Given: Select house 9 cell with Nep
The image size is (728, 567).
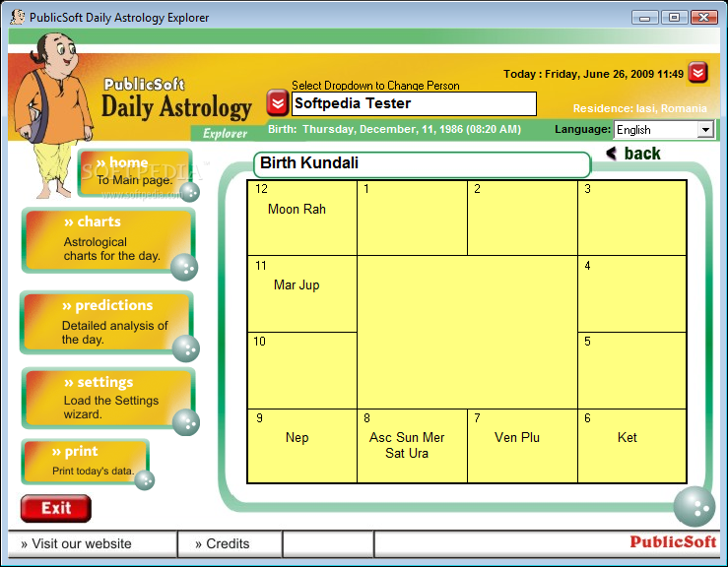Looking at the screenshot, I should point(302,446).
